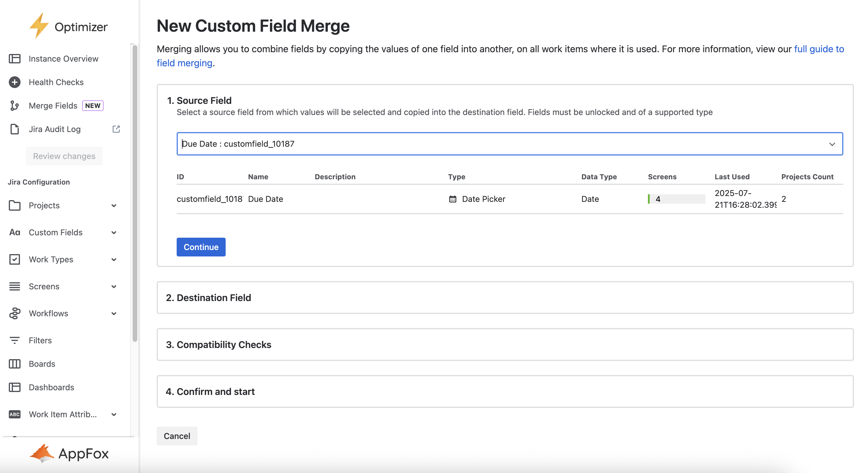
Task: Click the Merge Fields branch icon
Action: (14, 106)
